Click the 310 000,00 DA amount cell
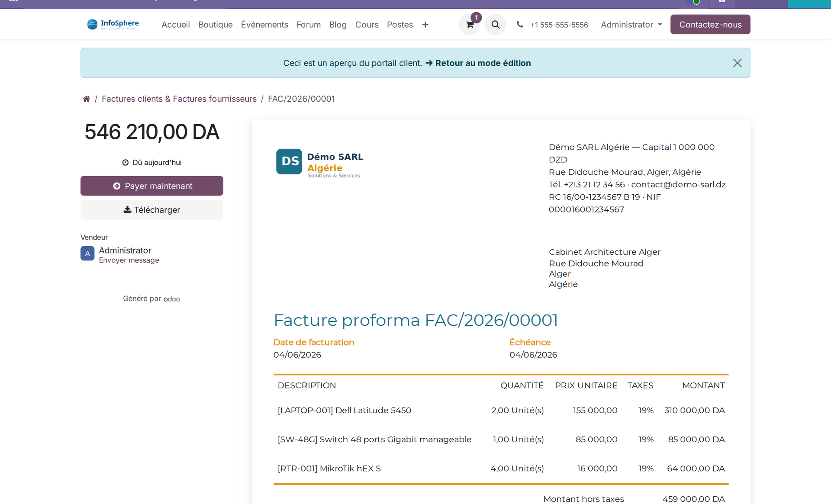The height and width of the screenshot is (504, 831). click(x=695, y=411)
